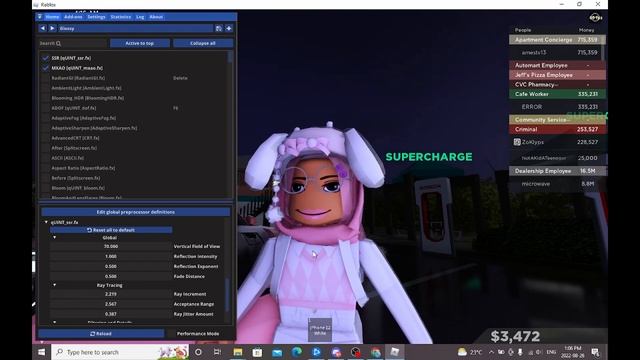
Task: Open File Explorer from the taskbar
Action: 238,352
